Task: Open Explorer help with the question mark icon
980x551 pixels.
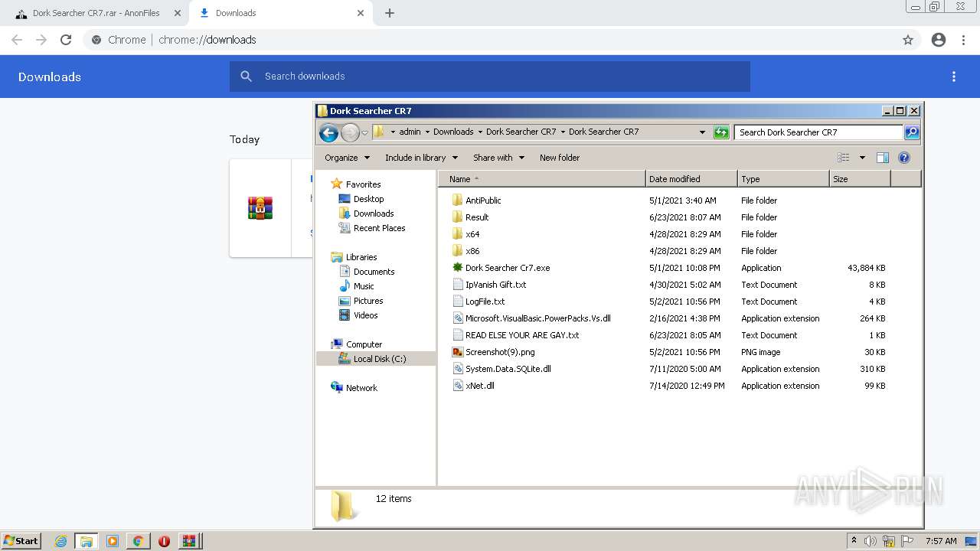Action: pos(903,158)
